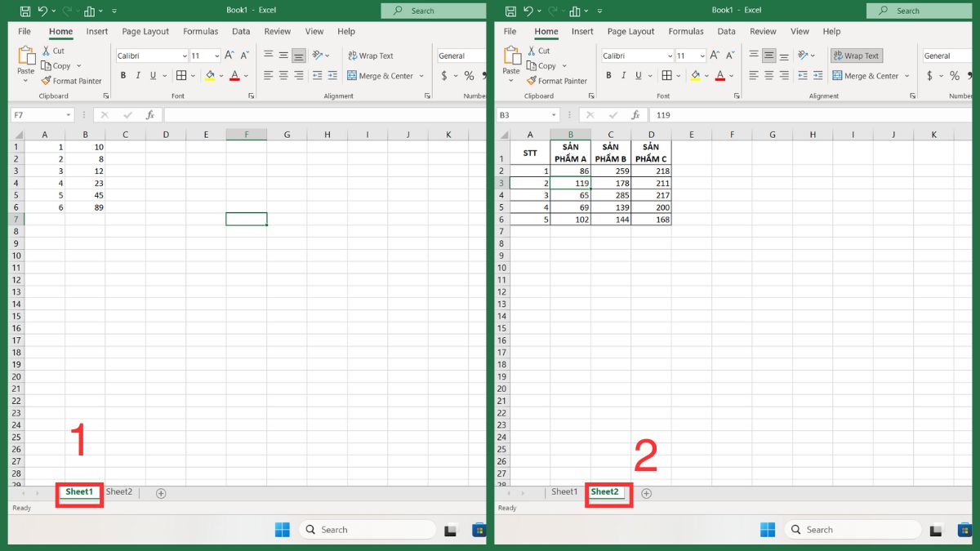Apply red Font Color in the Sheet1 window

(x=234, y=75)
